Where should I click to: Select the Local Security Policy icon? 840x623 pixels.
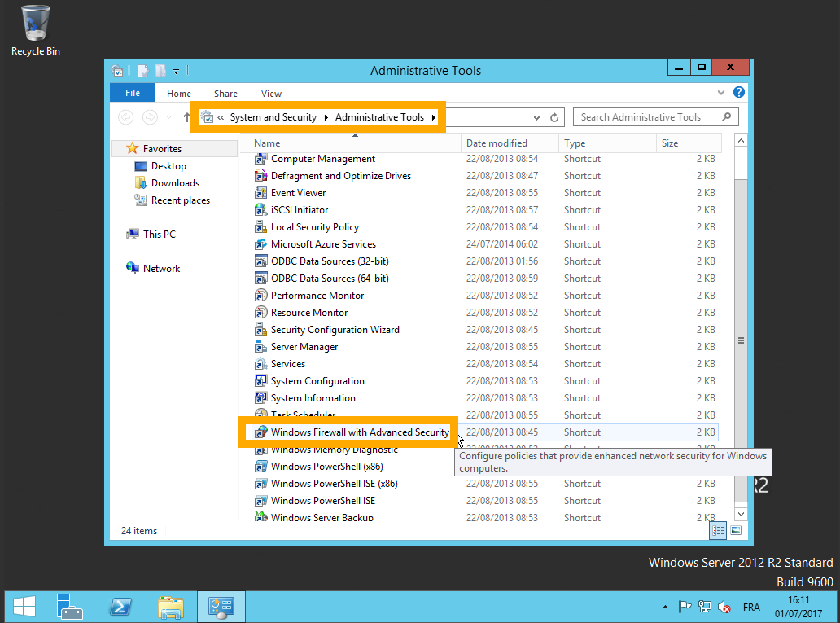point(261,227)
